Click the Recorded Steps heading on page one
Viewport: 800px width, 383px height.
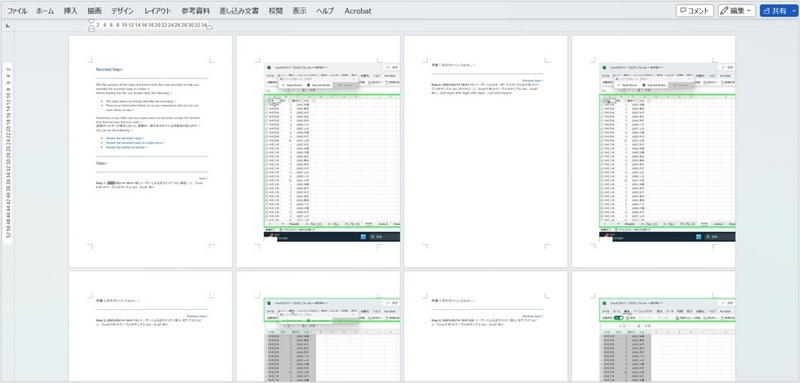(109, 69)
